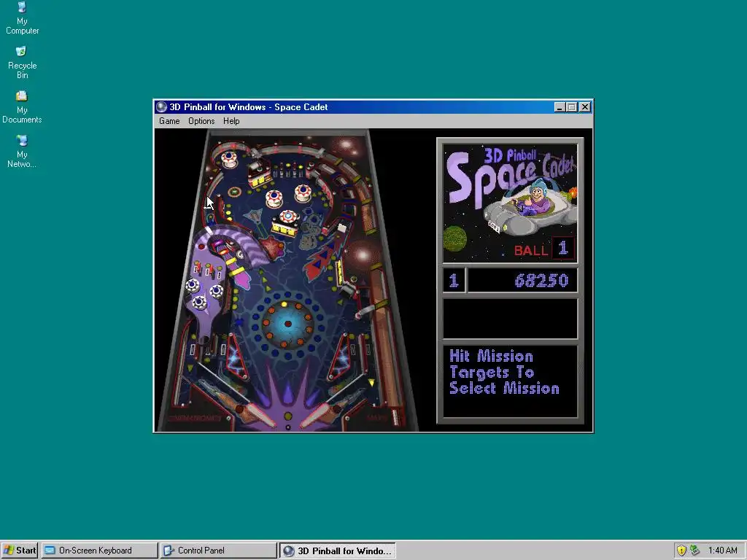
Task: Click the Start button
Action: [x=20, y=551]
